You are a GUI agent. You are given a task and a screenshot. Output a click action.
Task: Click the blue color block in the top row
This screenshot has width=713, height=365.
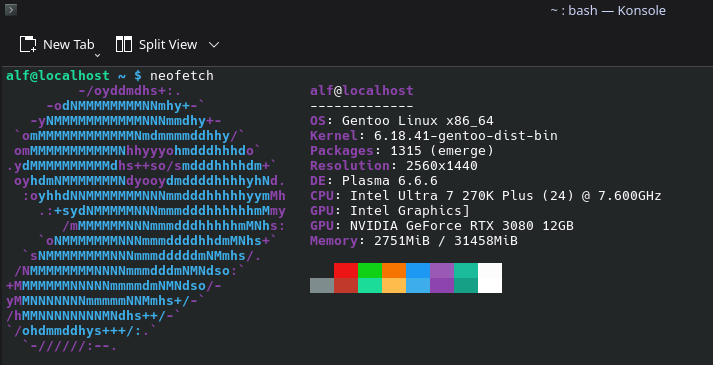(418, 270)
